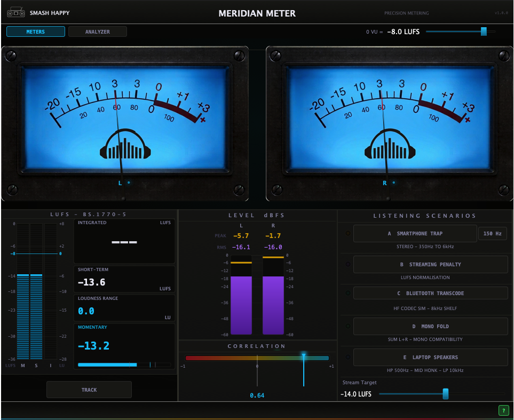
Task: Click the left channel peak value -5.7
Action: [241, 236]
